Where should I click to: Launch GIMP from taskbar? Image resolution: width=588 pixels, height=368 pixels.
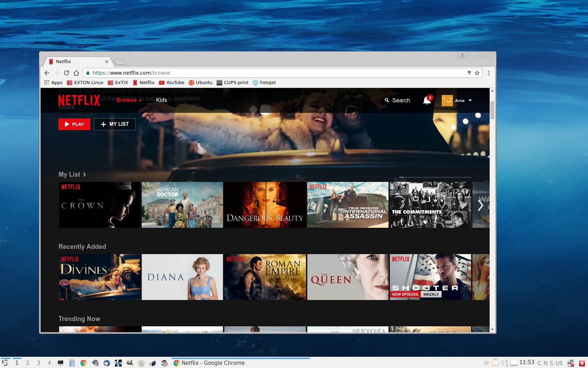[130, 363]
